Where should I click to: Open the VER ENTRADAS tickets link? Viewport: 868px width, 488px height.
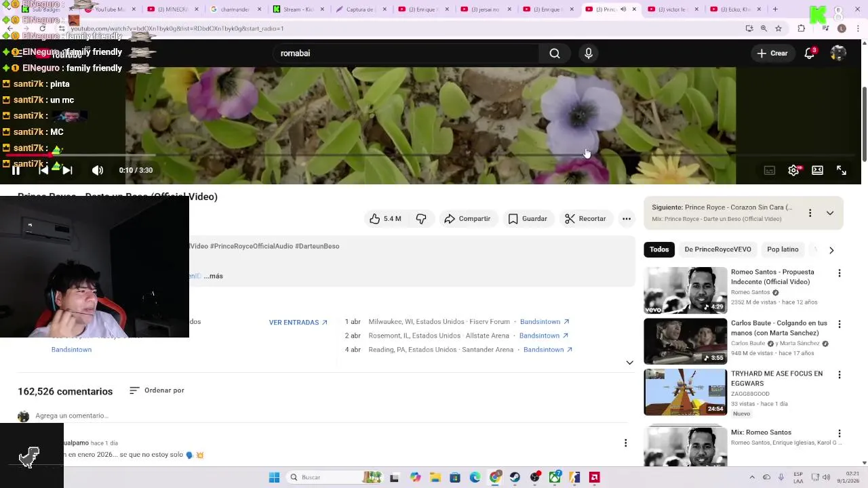(298, 323)
